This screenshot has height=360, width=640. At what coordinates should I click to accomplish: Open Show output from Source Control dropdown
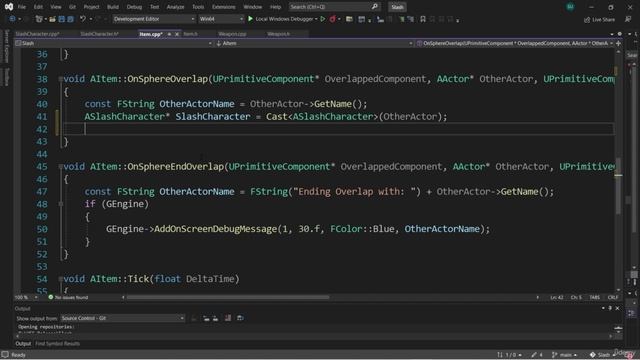click(122, 318)
